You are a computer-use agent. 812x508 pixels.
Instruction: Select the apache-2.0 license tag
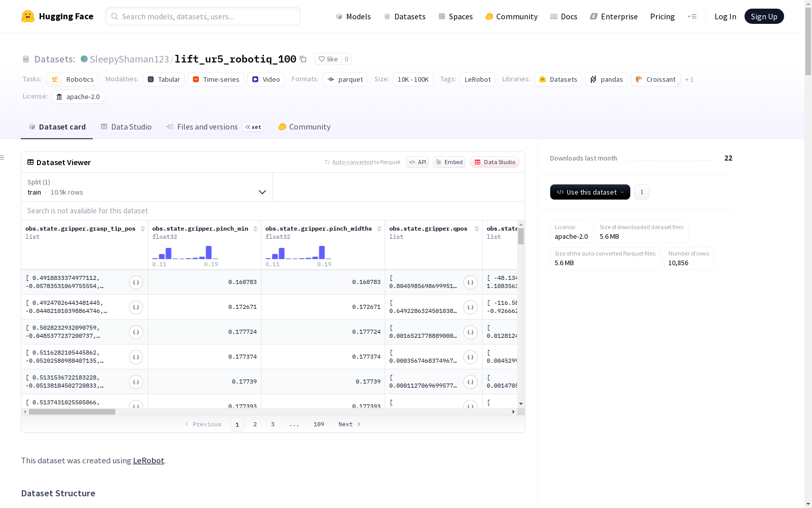coord(78,97)
